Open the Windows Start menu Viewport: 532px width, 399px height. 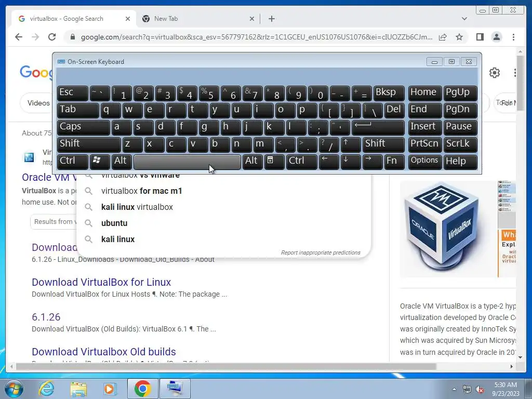click(x=13, y=389)
